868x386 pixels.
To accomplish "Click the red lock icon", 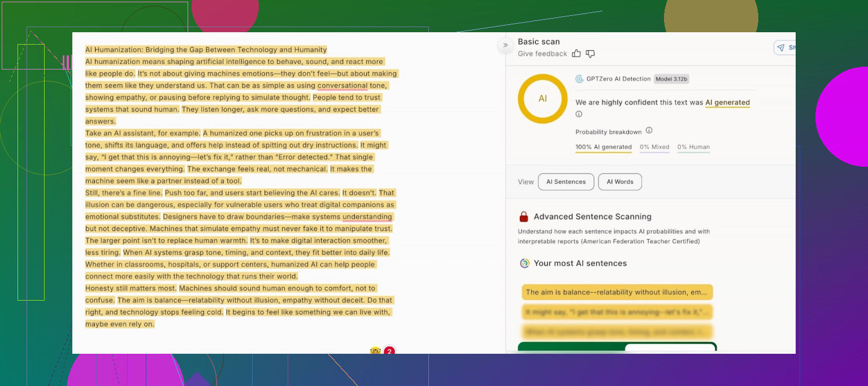I will click(524, 216).
